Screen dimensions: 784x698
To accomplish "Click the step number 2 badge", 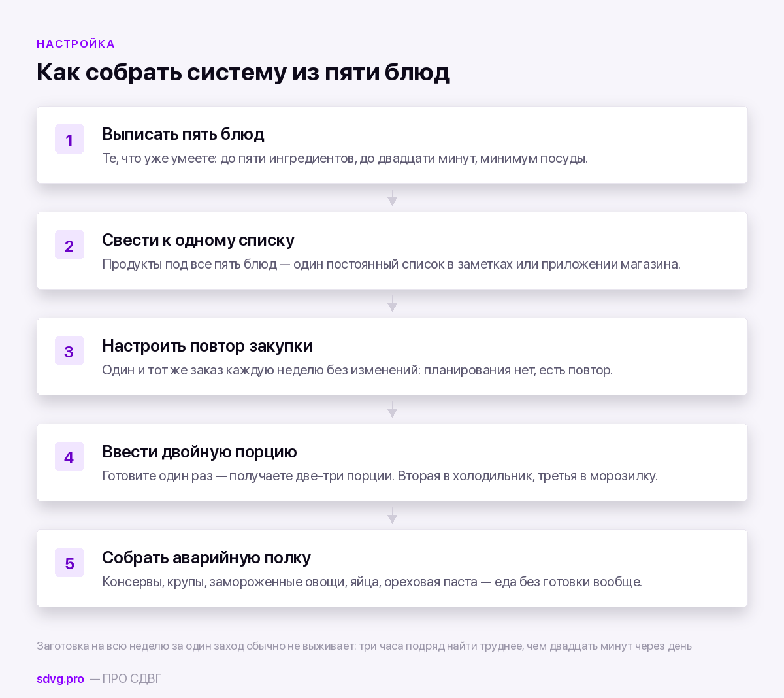I will [x=69, y=245].
